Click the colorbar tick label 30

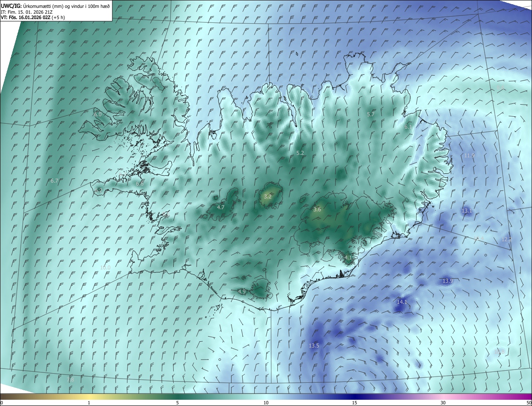pos(443,403)
